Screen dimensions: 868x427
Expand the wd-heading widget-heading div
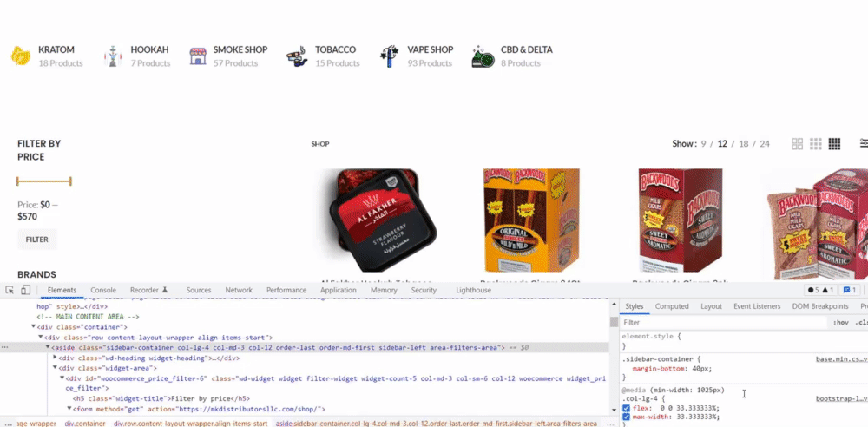coord(55,358)
